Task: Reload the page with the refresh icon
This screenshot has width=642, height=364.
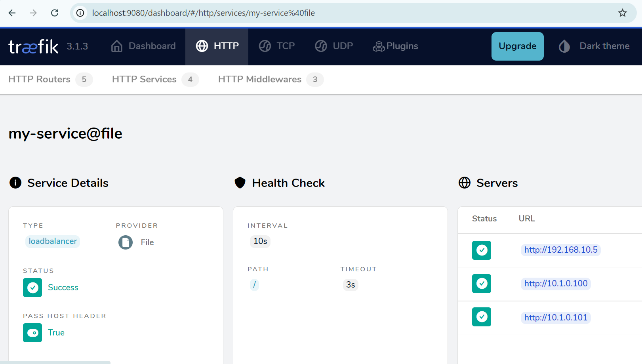Action: [55, 13]
